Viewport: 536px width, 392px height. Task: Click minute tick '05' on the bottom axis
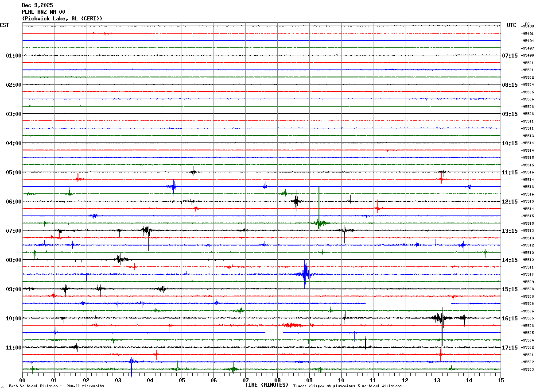pos(182,380)
